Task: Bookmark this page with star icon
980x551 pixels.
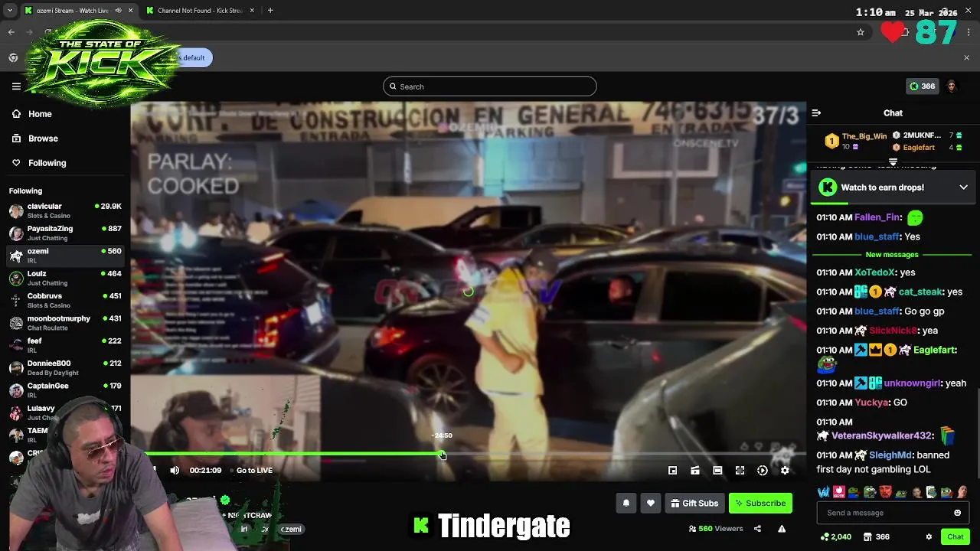Action: (x=861, y=32)
